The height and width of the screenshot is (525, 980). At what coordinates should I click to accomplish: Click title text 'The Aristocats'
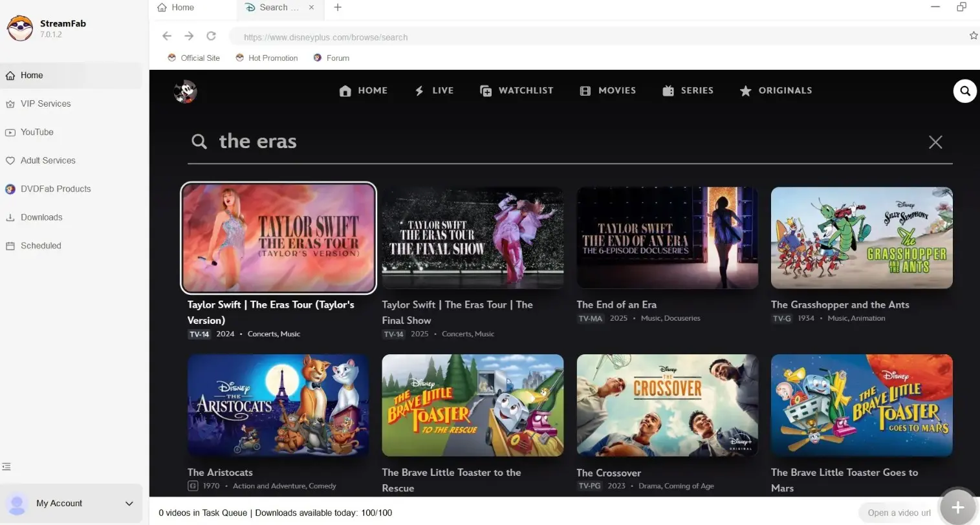pos(220,473)
